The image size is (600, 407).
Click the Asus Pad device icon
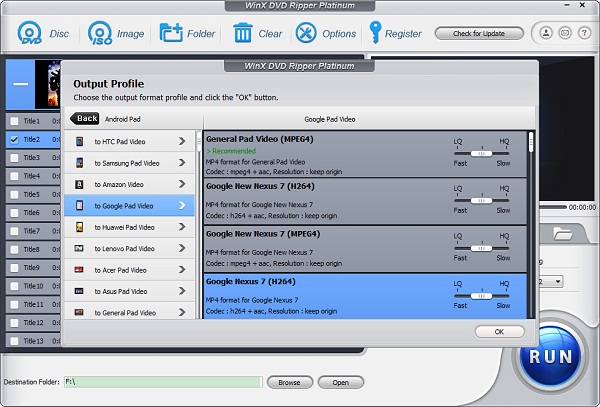tap(79, 291)
